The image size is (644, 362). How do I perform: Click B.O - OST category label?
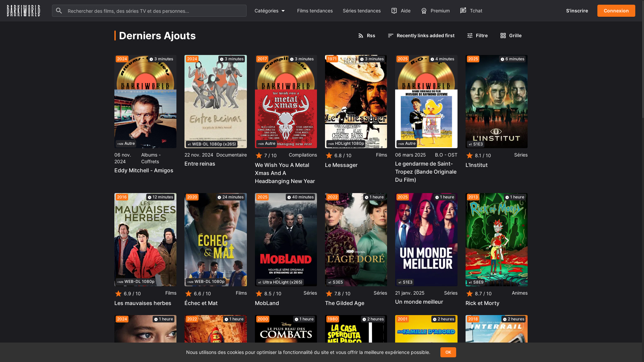pyautogui.click(x=446, y=155)
